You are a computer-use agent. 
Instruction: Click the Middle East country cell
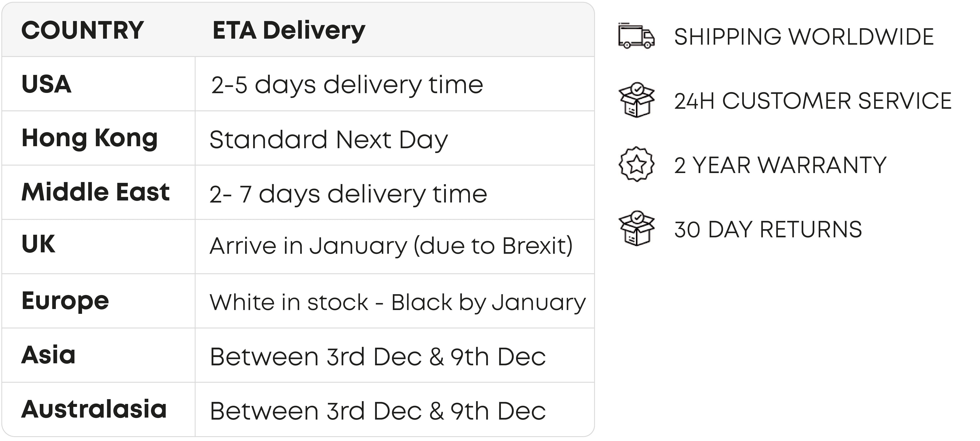click(x=95, y=192)
